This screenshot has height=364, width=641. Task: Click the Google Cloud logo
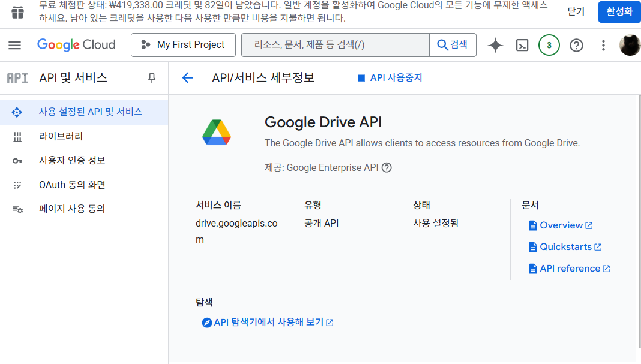tap(76, 45)
